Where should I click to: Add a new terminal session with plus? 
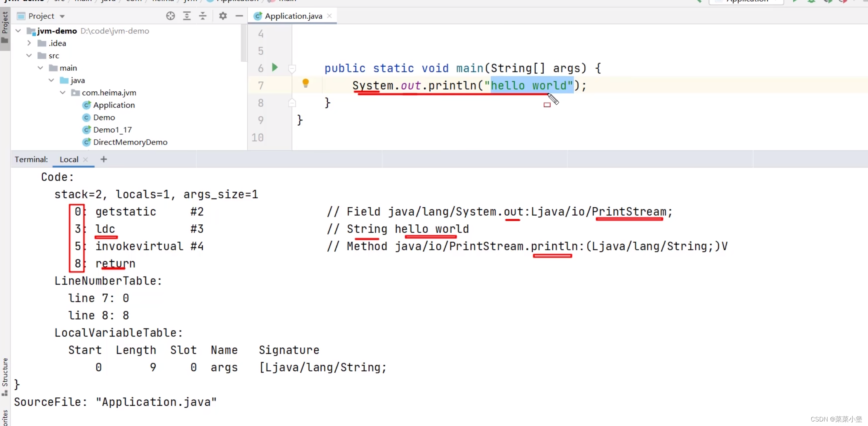pos(104,159)
